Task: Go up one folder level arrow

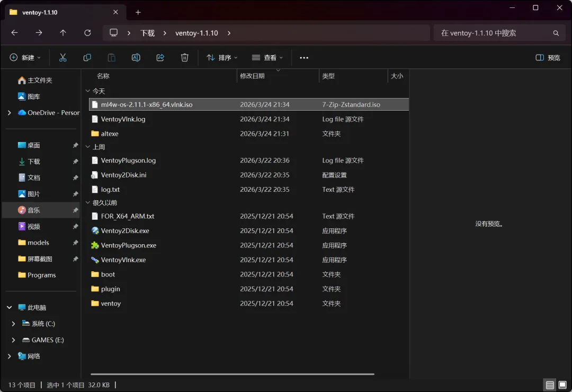Action: [63, 33]
